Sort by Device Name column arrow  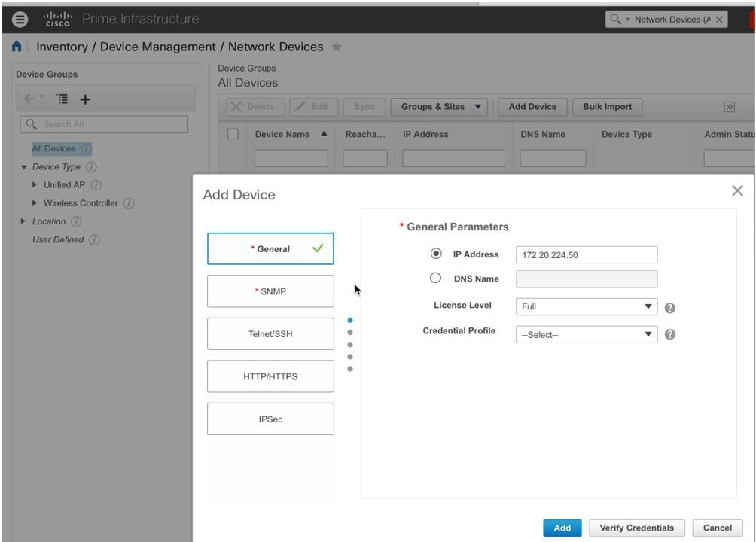point(324,133)
